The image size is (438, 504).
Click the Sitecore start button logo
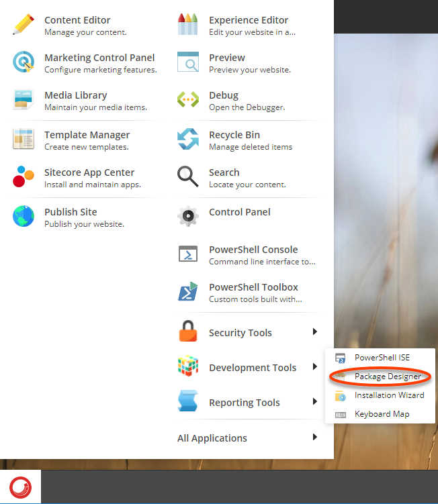(21, 487)
